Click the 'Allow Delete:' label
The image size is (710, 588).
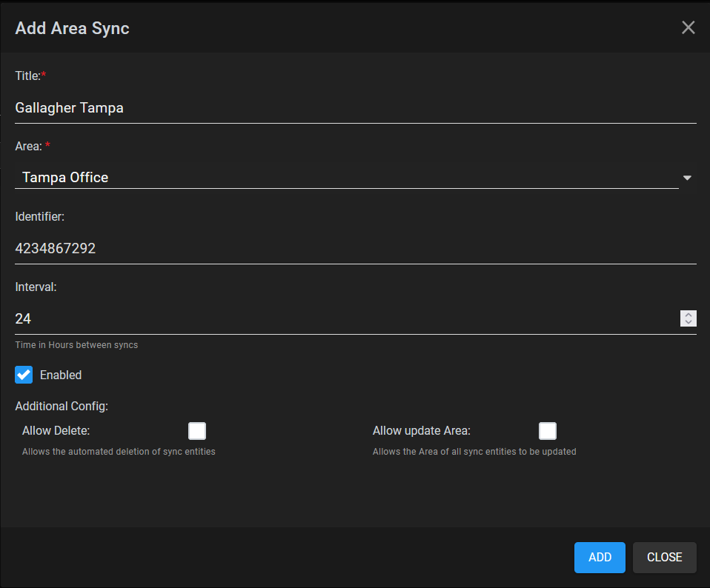click(x=56, y=430)
